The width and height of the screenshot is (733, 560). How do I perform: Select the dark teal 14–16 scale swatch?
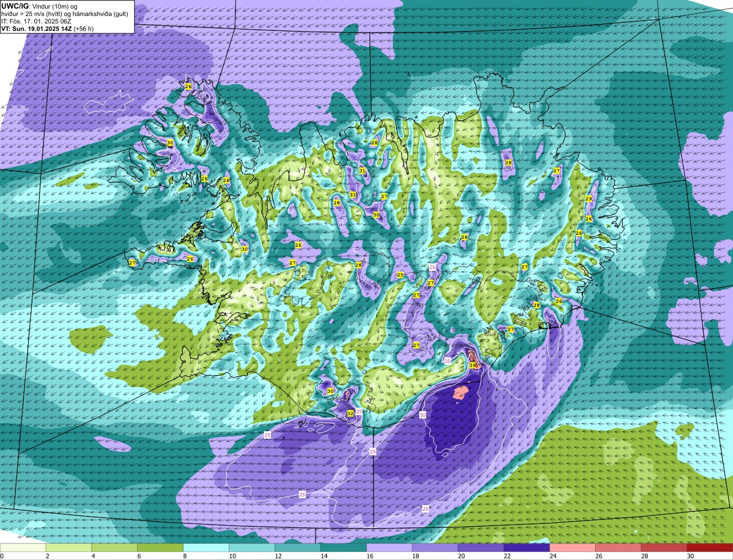click(344, 548)
